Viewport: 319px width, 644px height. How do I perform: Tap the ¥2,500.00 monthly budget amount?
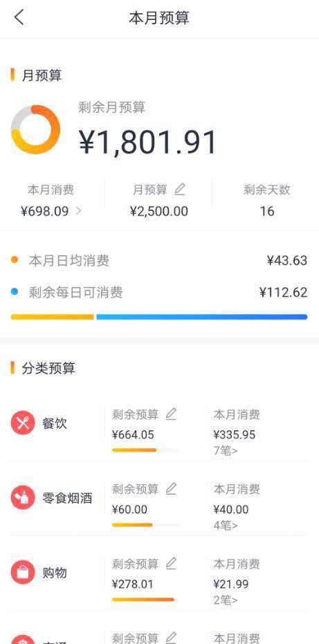coord(159,211)
